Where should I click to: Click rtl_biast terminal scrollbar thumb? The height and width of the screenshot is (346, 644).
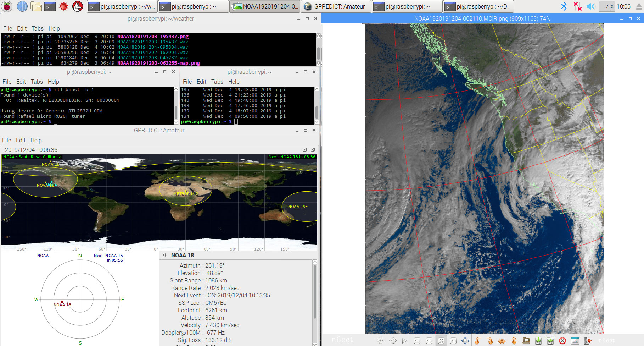pos(176,112)
